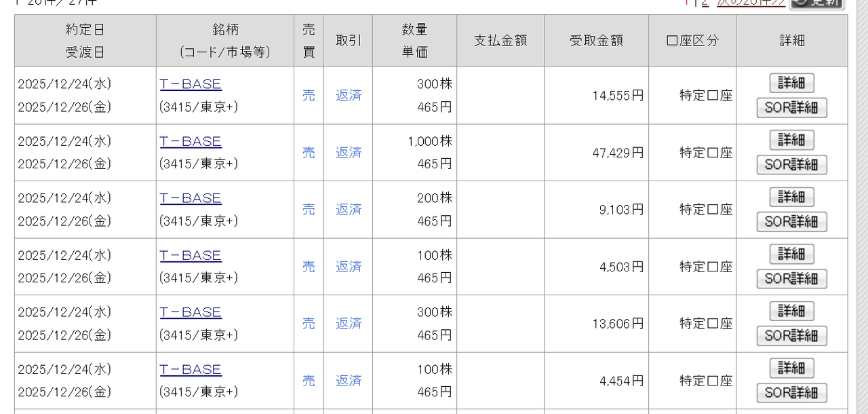
Task: Open T-BASE link for the 13,606円 trade
Action: (191, 312)
